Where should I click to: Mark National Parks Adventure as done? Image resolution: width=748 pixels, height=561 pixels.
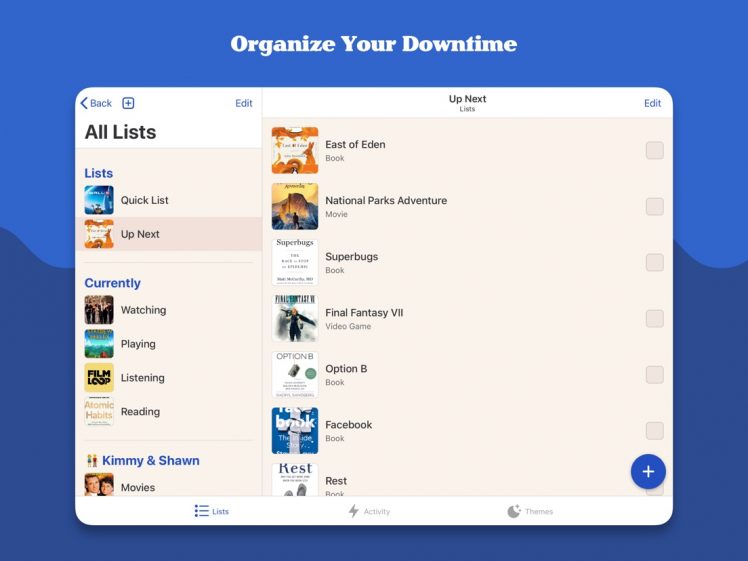point(654,207)
